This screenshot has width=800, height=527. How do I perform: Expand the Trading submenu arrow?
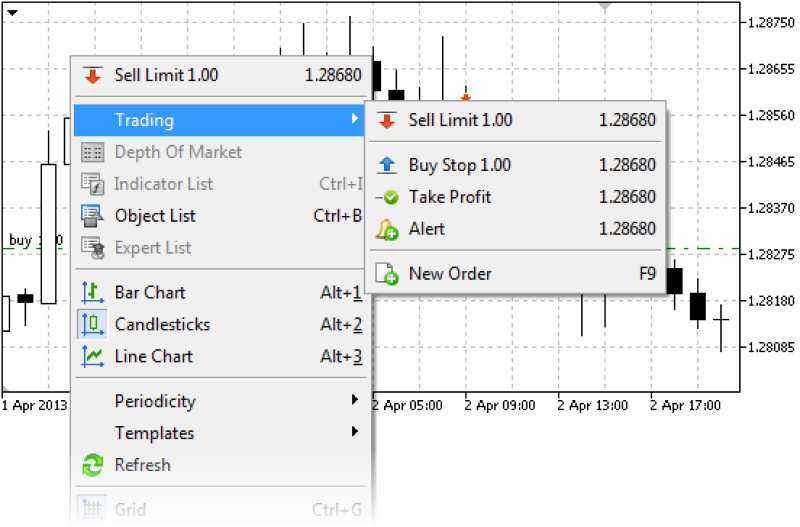point(354,121)
